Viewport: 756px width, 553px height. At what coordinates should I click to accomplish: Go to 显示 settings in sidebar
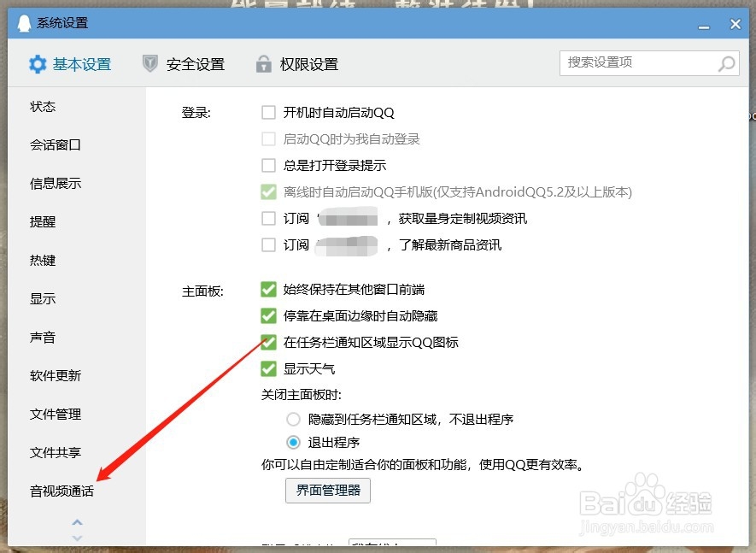(x=43, y=298)
